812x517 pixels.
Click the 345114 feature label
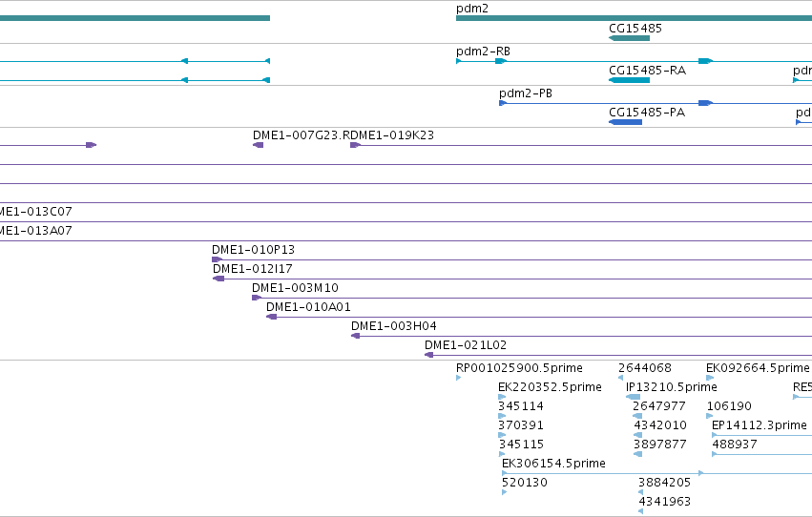click(521, 406)
